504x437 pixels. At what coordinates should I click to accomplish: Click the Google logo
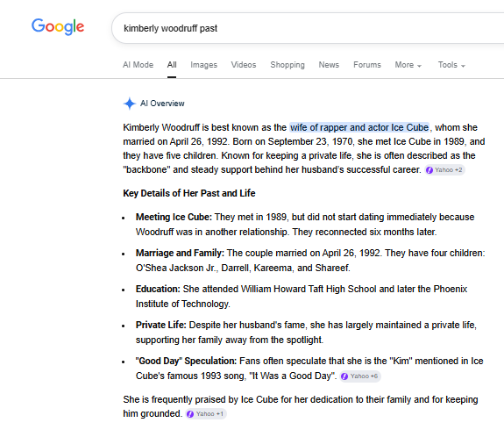[x=58, y=26]
